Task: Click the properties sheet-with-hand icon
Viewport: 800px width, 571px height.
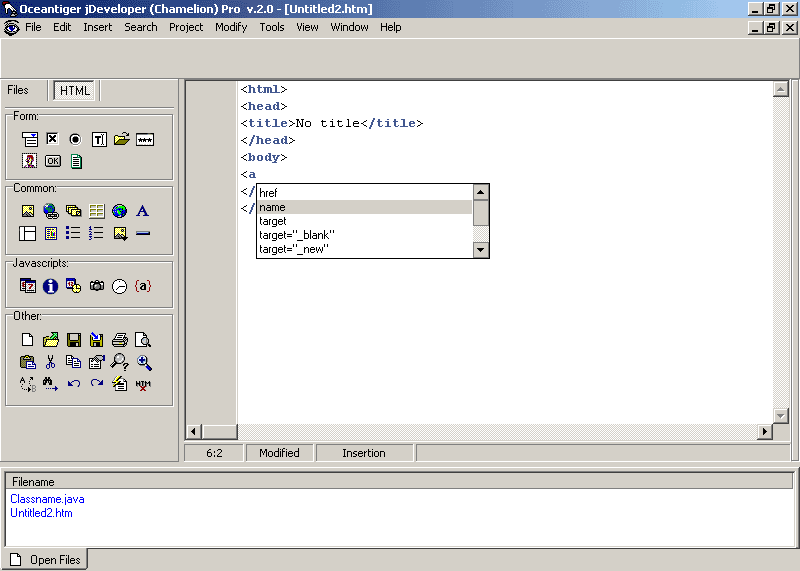Action: point(96,362)
